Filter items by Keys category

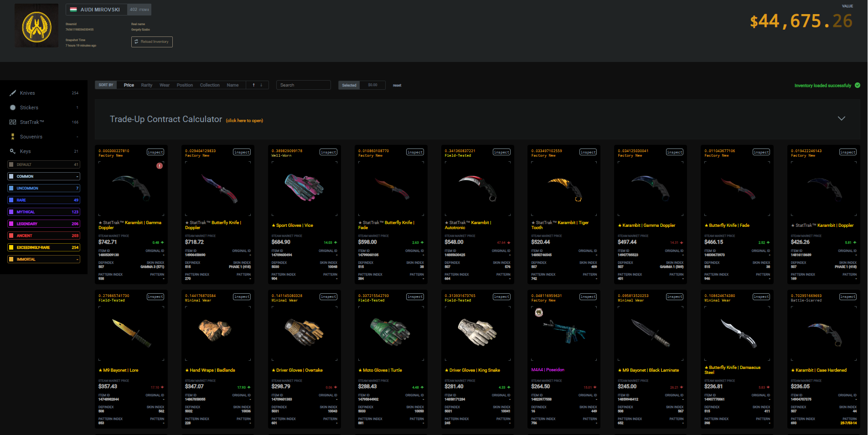click(x=25, y=151)
